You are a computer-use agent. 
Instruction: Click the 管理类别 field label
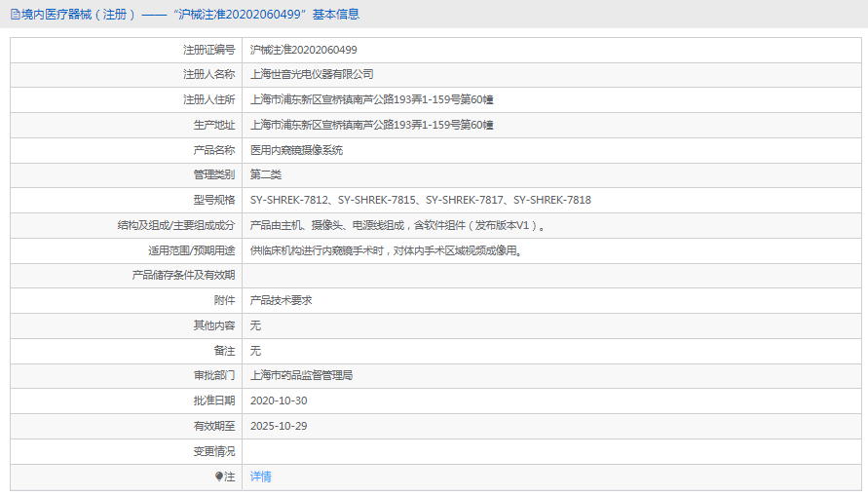click(213, 175)
